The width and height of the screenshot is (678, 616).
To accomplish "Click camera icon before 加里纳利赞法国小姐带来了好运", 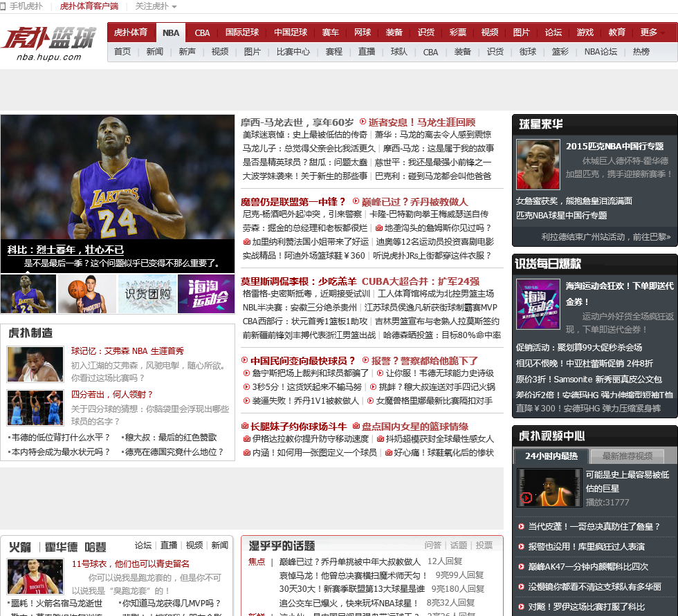I will [x=246, y=241].
